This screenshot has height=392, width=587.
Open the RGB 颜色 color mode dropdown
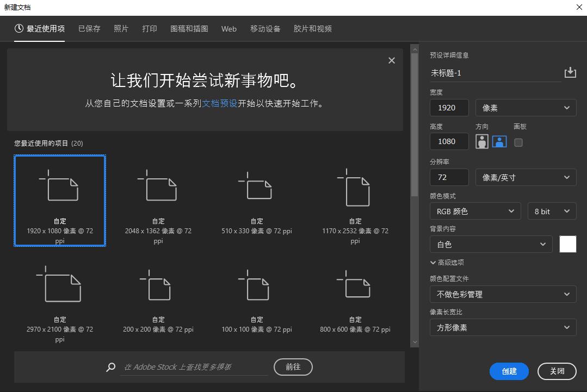474,211
